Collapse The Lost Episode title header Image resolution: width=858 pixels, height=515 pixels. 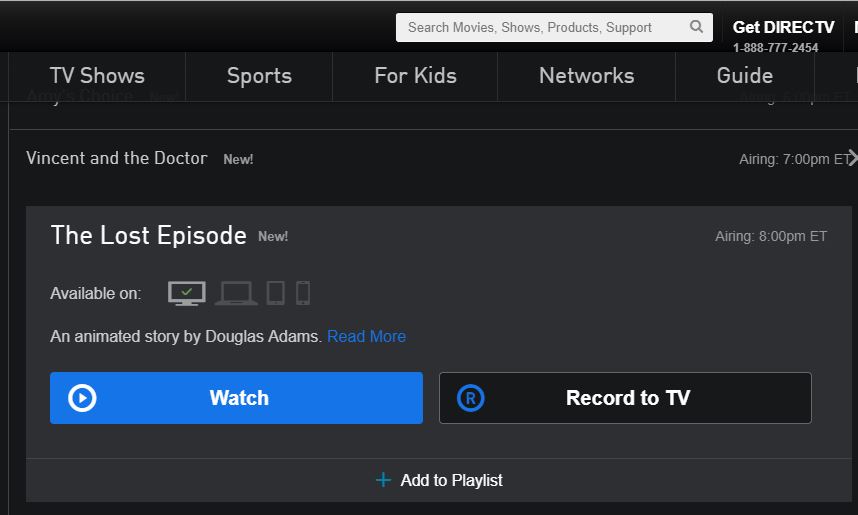(x=148, y=235)
